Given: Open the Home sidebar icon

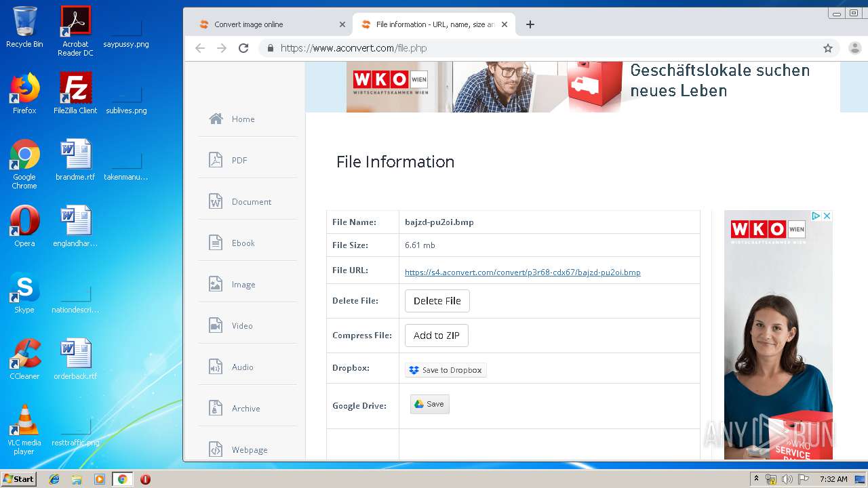Looking at the screenshot, I should pos(216,119).
